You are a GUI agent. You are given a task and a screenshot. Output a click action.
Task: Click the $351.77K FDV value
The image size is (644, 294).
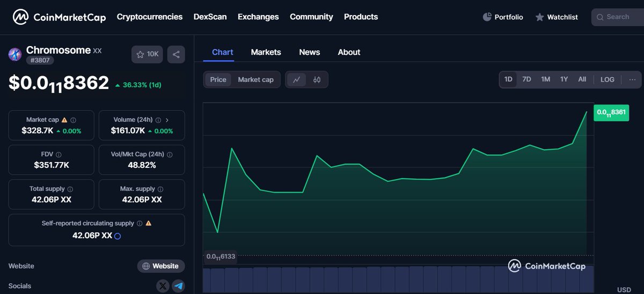(x=52, y=165)
